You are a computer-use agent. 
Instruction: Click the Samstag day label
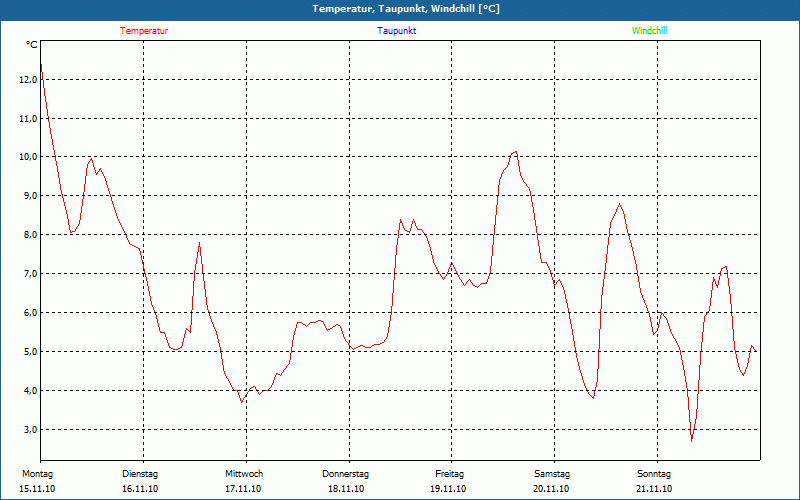(552, 474)
